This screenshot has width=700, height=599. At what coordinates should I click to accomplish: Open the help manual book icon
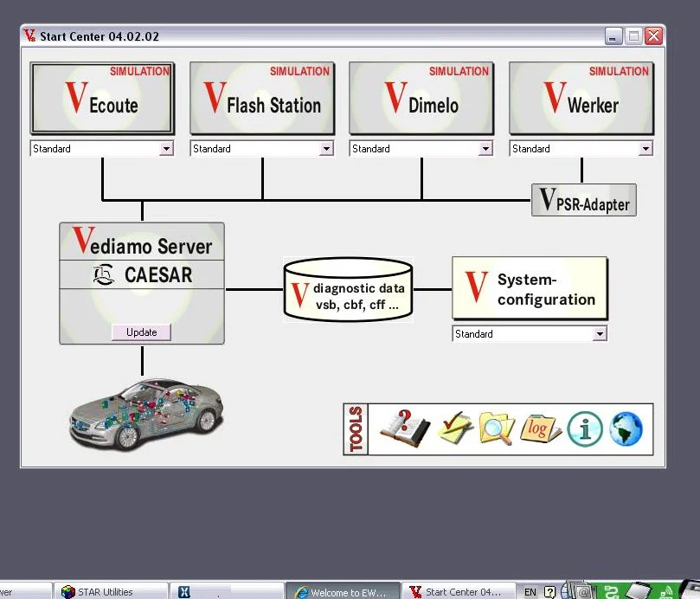[x=405, y=429]
